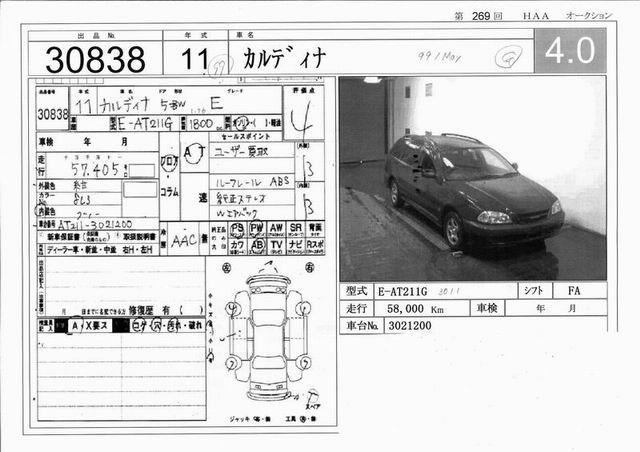This screenshot has width=640, height=452.
Task: Click the 車台No. label
Action: [362, 326]
